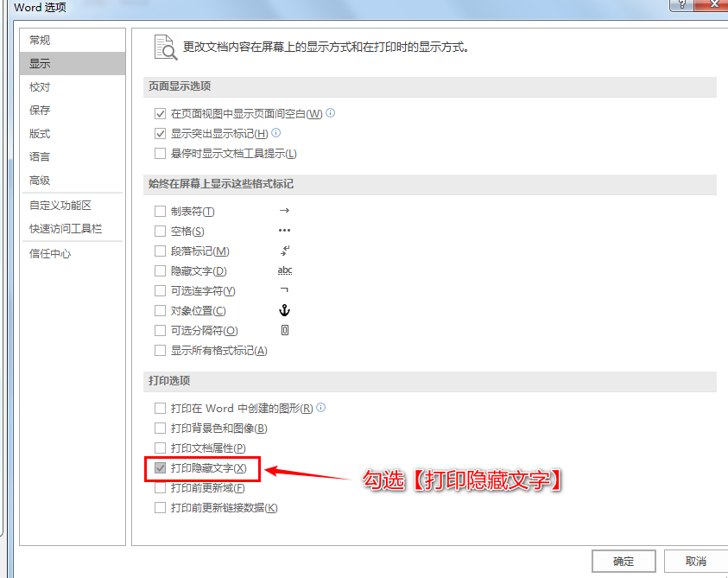Check 打印文档属性 option
Viewport: 728px width, 578px height.
[160, 448]
